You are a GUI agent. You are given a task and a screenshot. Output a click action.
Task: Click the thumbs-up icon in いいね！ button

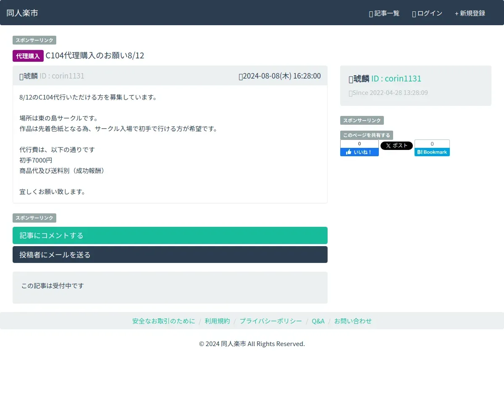[x=349, y=152]
